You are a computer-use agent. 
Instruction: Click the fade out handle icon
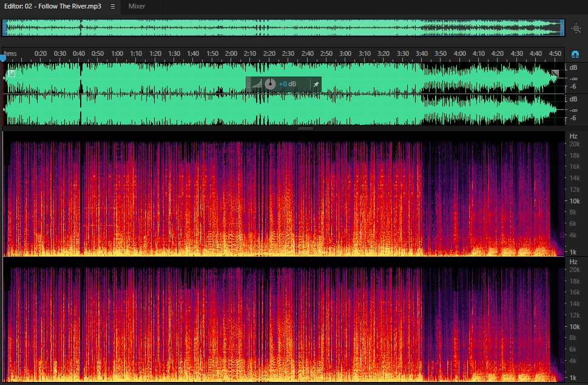555,73
